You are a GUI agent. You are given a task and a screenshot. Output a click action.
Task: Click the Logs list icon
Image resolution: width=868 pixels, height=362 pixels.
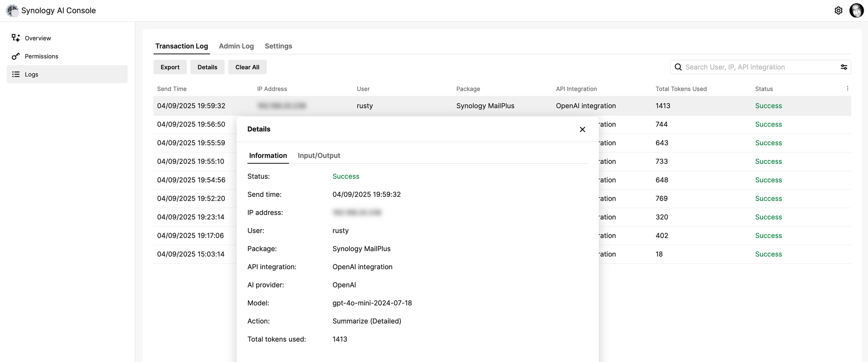16,74
